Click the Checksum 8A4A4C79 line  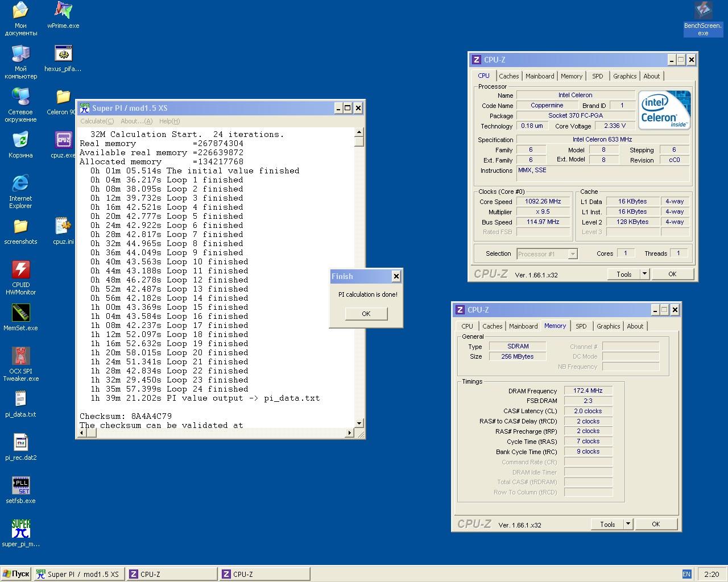click(126, 416)
